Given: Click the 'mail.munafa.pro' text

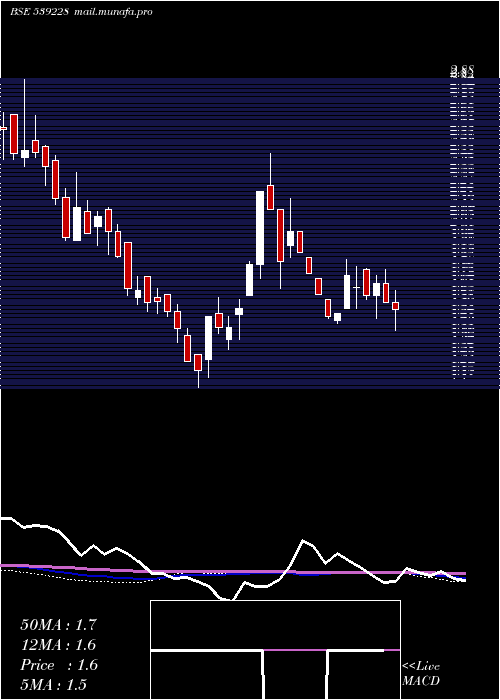Looking at the screenshot, I should pyautogui.click(x=114, y=12).
